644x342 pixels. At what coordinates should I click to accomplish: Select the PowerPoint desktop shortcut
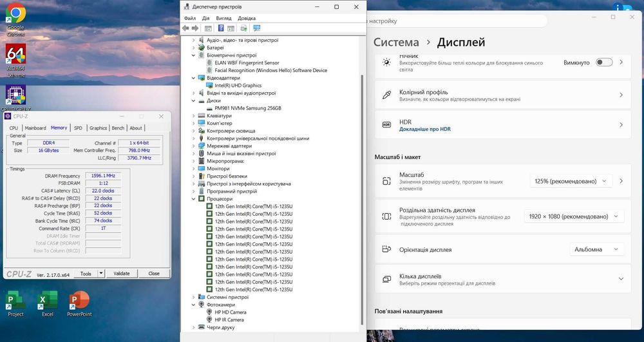pos(79,304)
